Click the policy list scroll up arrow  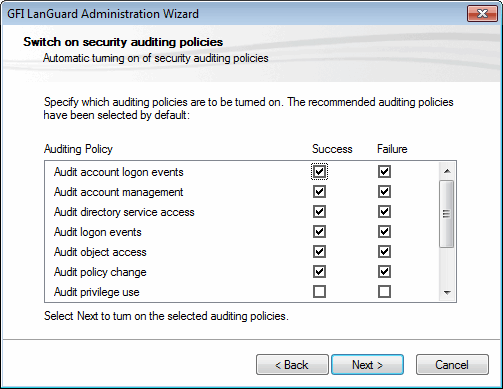click(x=447, y=171)
